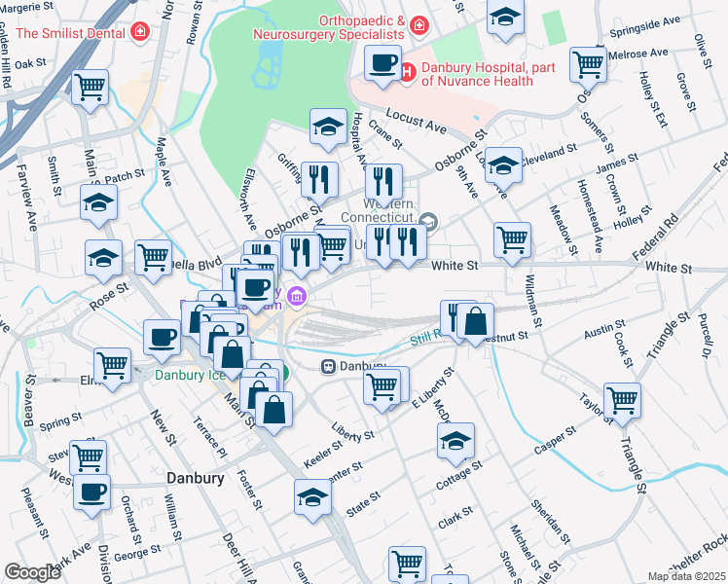Click the Sheridan St street label
728x584 pixels.
click(551, 522)
